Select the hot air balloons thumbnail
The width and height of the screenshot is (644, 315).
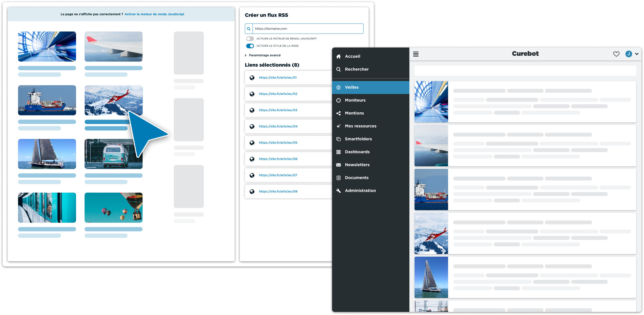[113, 208]
